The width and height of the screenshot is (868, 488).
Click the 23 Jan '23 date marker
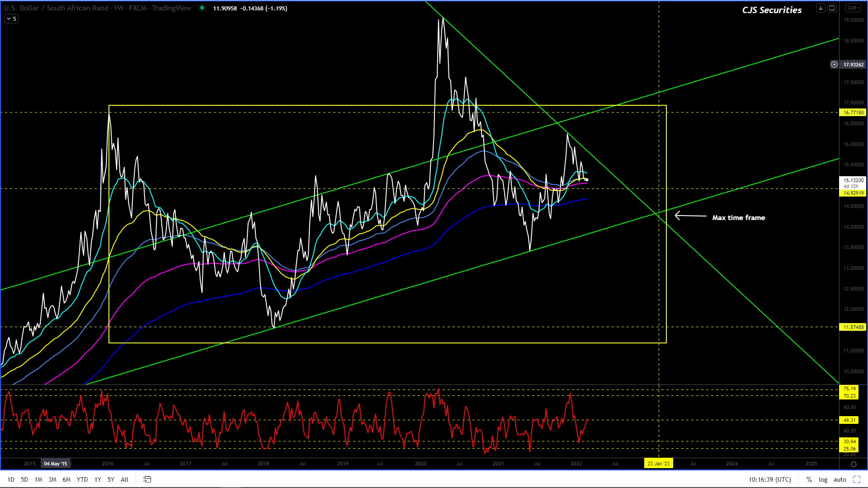(x=658, y=464)
